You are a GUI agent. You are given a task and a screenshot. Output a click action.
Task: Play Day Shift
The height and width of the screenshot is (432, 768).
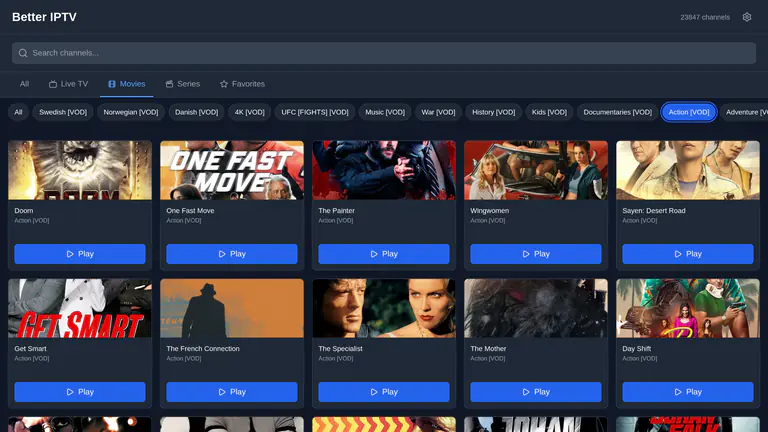pos(688,392)
